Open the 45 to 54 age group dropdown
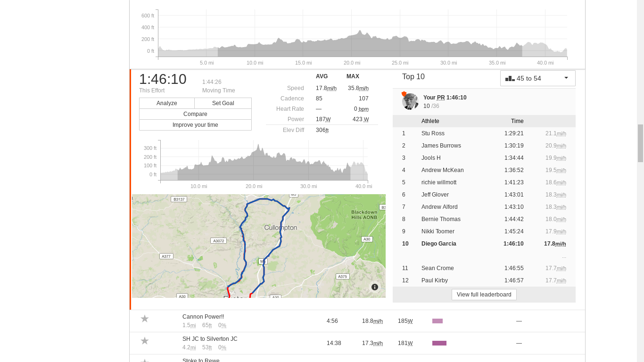 tap(537, 78)
